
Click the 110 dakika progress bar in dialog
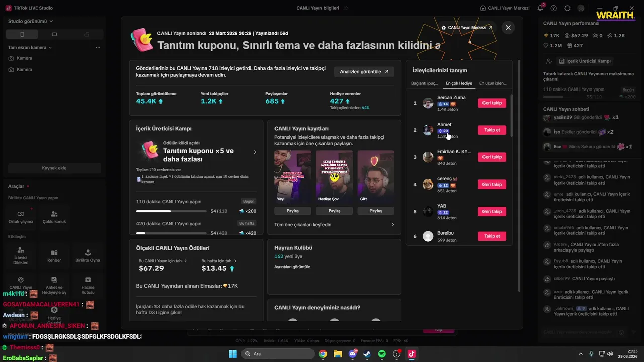click(171, 211)
